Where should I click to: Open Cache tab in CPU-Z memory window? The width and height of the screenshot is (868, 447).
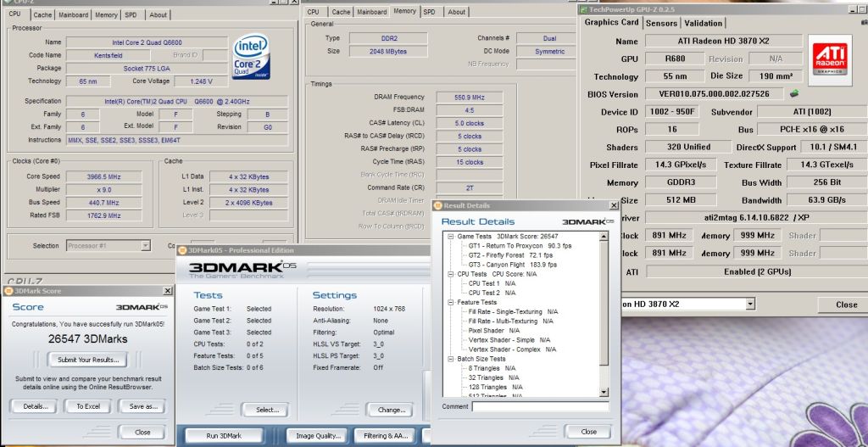tap(341, 12)
